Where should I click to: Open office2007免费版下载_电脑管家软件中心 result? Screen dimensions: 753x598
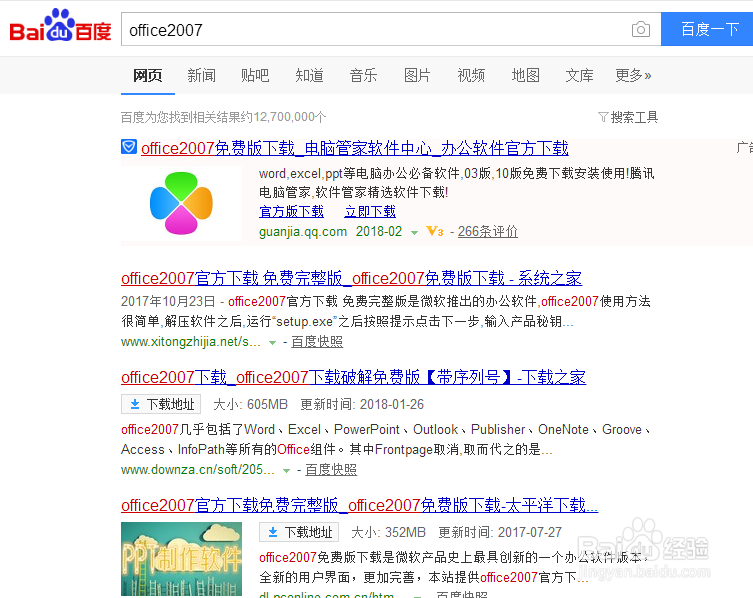pyautogui.click(x=354, y=148)
